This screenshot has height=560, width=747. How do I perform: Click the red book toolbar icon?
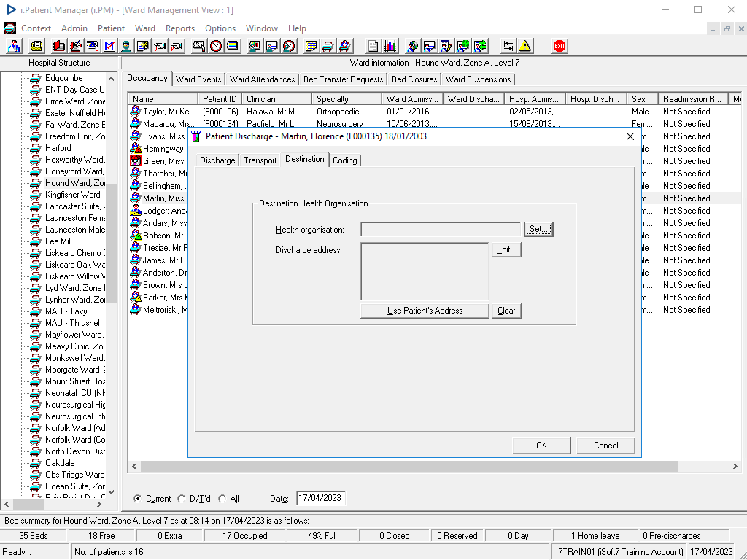[x=59, y=46]
